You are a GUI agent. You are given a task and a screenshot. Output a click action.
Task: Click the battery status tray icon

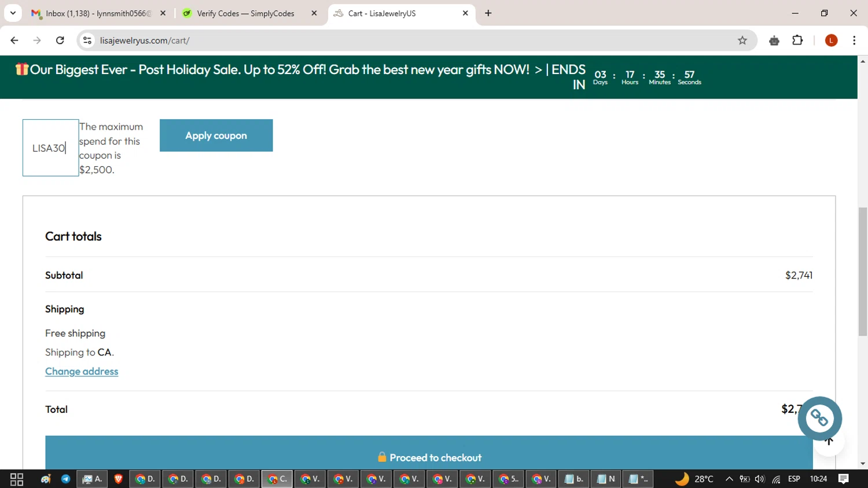(x=745, y=479)
